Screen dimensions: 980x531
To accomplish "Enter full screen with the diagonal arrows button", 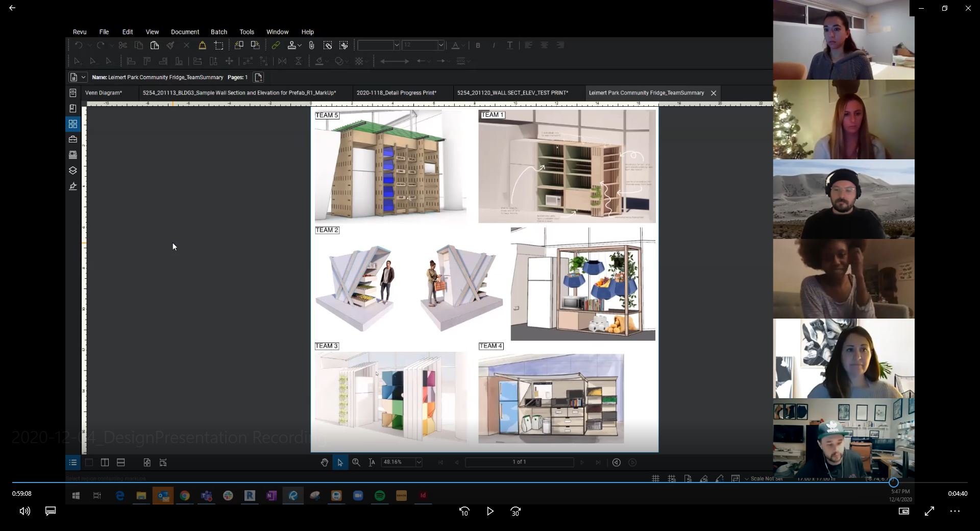I will pyautogui.click(x=929, y=511).
